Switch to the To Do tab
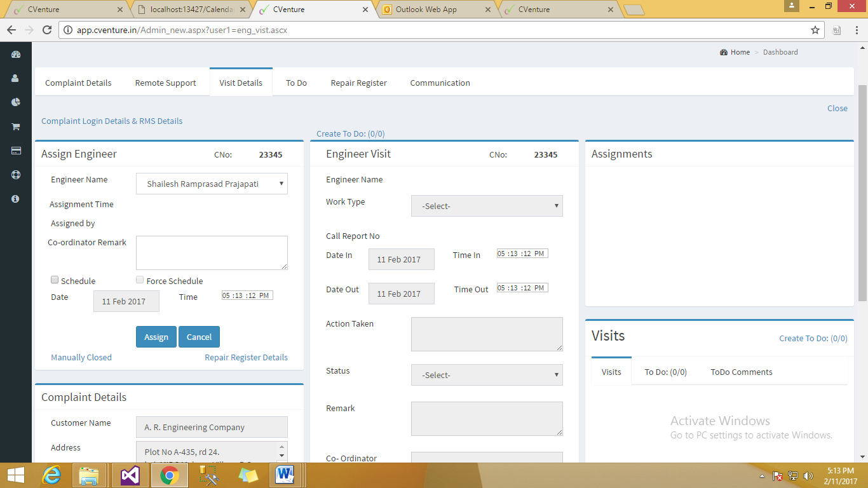Image resolution: width=868 pixels, height=488 pixels. (296, 83)
